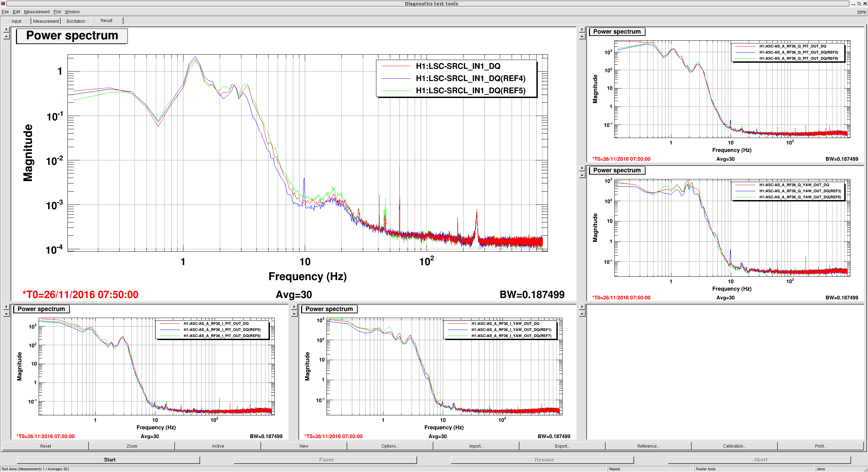Open plot Options... dialog
Screen dimensions: 868x472
[390, 446]
